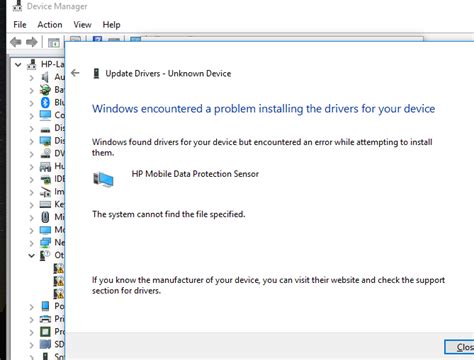This screenshot has width=474, height=360.
Task: Select the network adapters icon
Action: [x=45, y=243]
